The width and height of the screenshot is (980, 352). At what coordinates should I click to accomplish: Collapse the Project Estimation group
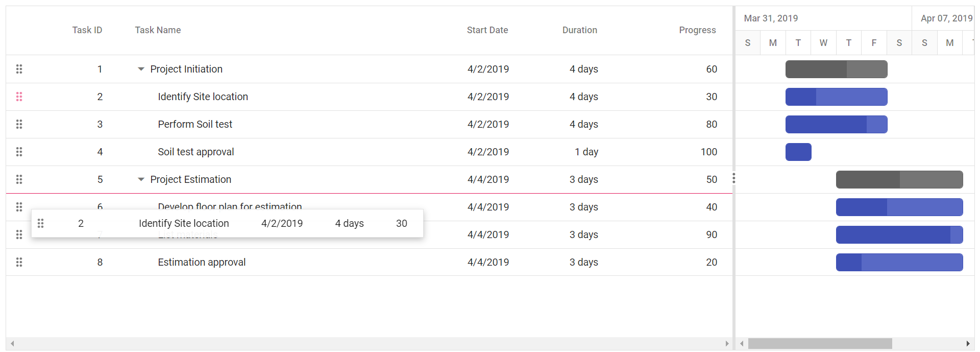click(x=141, y=179)
